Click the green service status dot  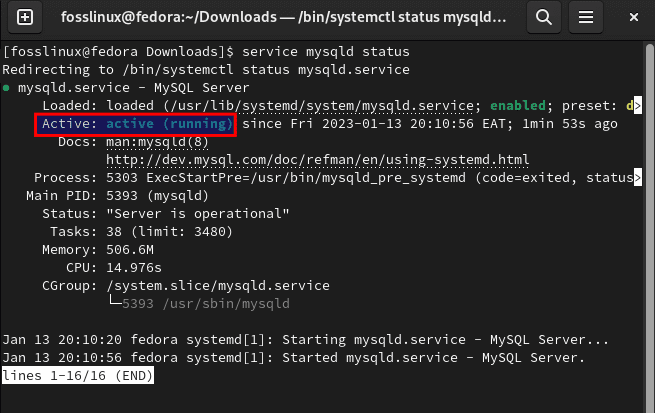pyautogui.click(x=6, y=88)
